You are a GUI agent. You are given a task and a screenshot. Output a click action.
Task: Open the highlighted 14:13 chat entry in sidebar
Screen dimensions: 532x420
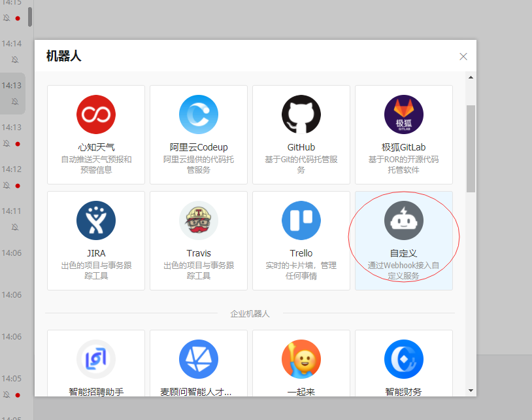(x=12, y=94)
